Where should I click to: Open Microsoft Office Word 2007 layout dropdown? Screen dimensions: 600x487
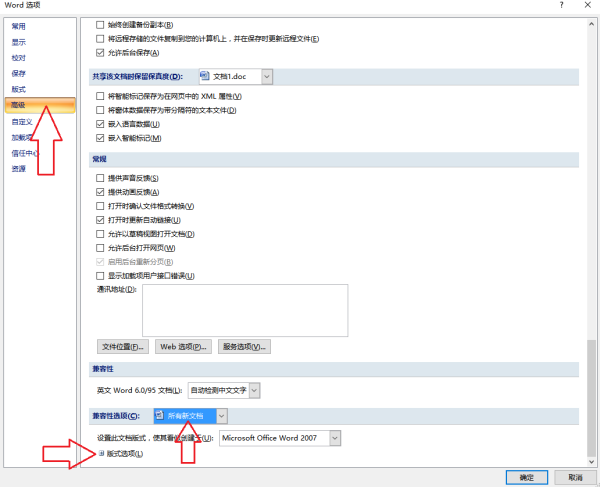pyautogui.click(x=335, y=438)
